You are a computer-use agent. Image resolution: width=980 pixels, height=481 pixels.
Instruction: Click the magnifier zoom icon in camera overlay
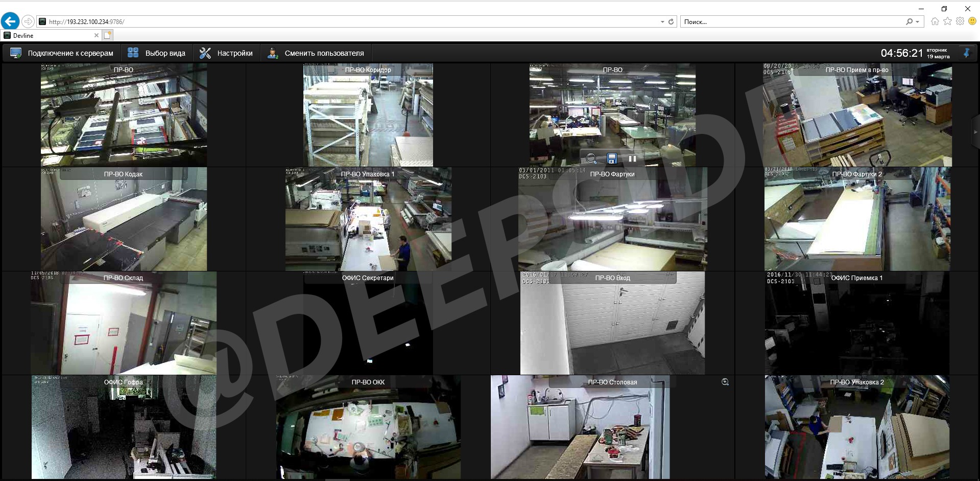[591, 158]
